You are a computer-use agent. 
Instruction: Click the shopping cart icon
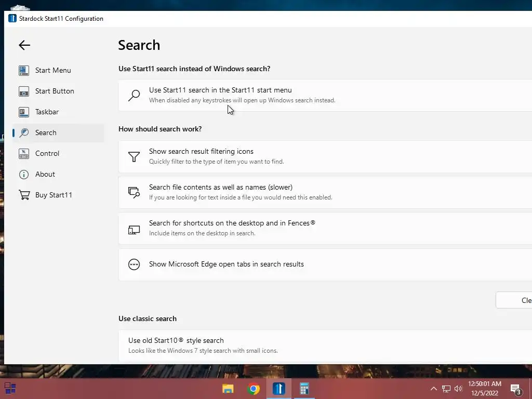[x=24, y=195]
